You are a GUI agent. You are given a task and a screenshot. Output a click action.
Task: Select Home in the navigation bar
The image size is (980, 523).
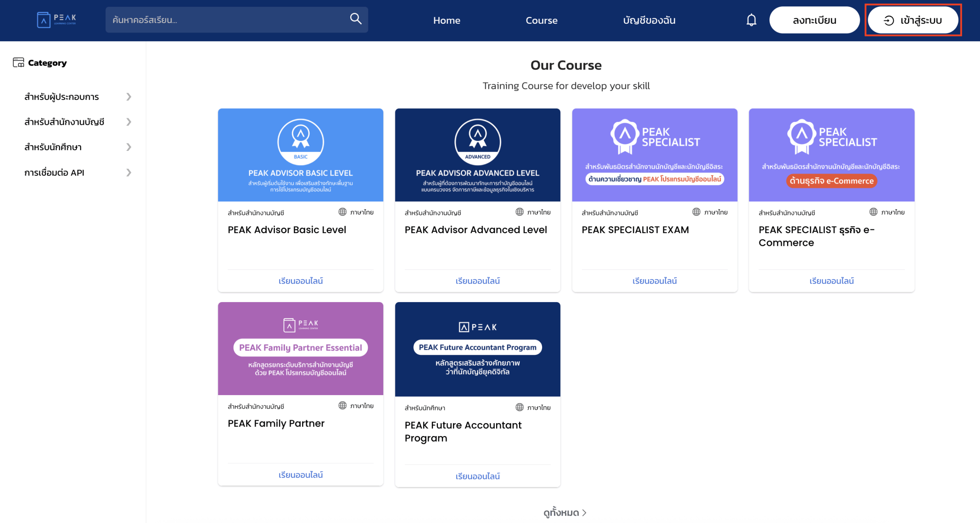tap(446, 20)
